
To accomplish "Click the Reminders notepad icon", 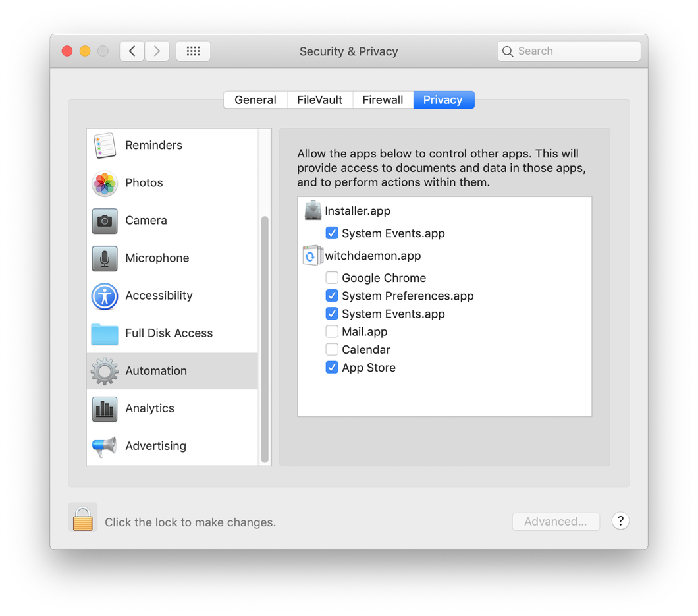I will click(x=105, y=145).
